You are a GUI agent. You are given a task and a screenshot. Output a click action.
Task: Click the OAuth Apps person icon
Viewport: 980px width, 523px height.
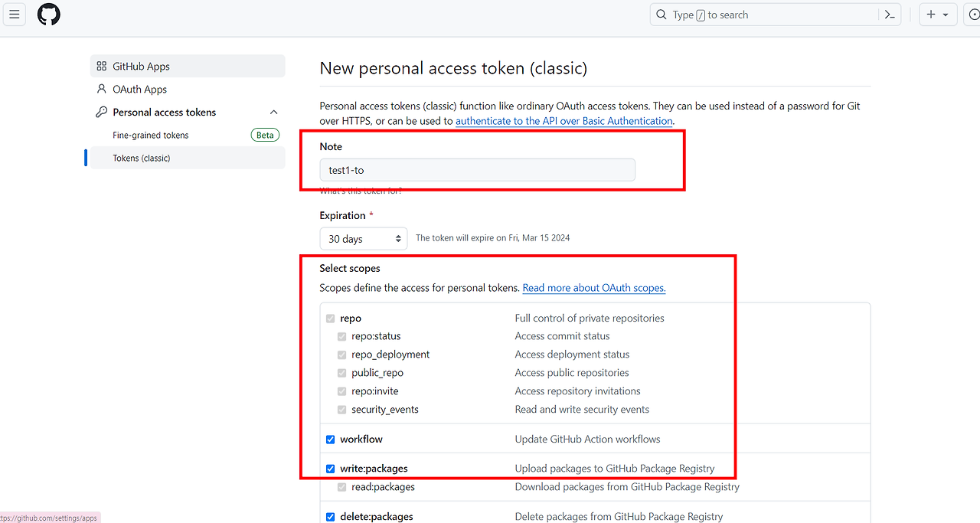pyautogui.click(x=102, y=90)
